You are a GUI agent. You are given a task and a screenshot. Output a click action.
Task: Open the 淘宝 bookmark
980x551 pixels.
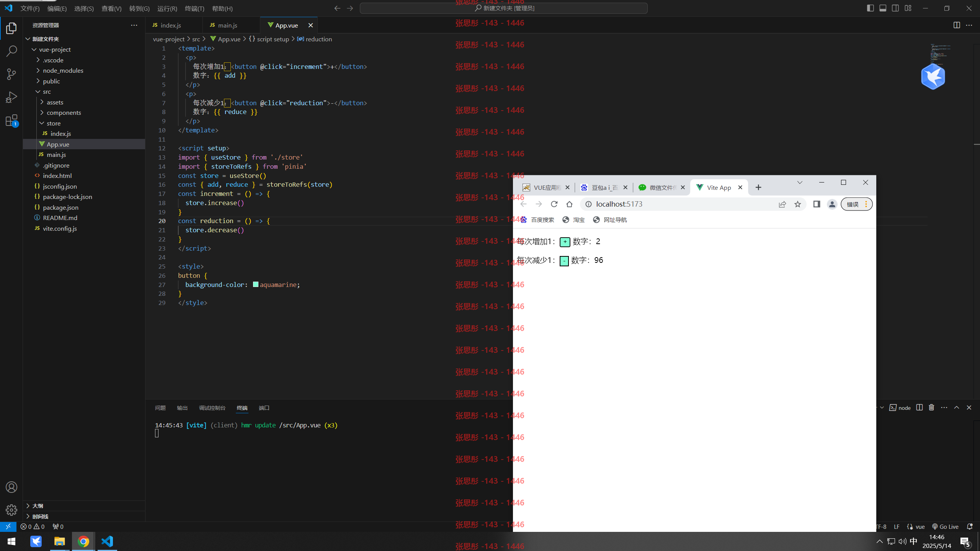point(573,220)
